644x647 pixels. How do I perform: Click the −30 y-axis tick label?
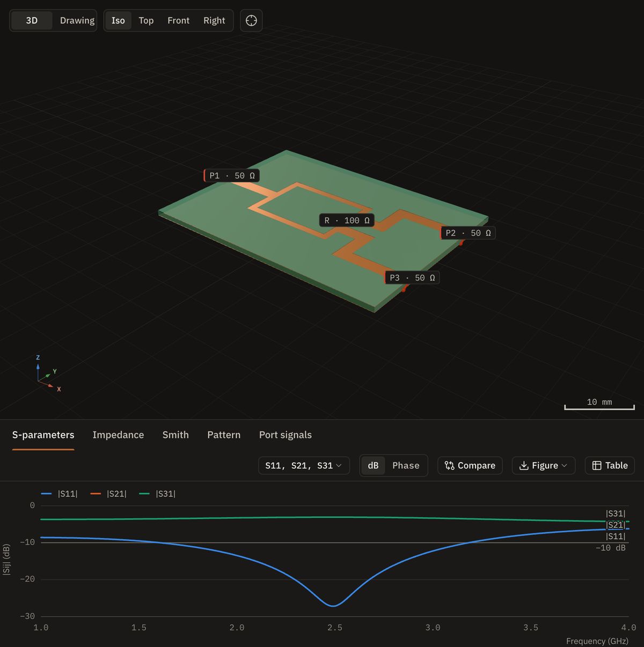tap(27, 616)
